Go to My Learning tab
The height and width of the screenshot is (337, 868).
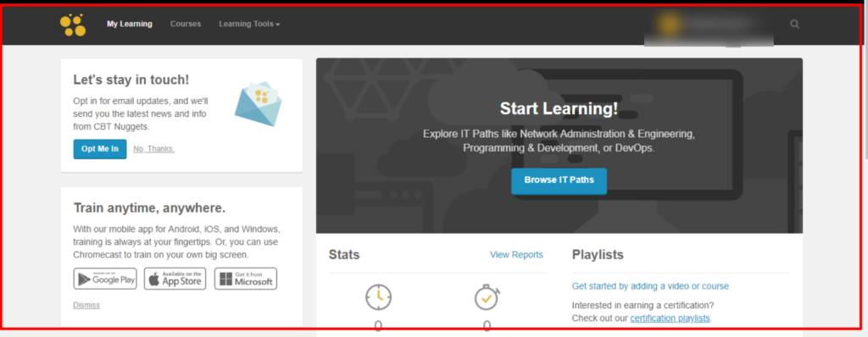(130, 25)
